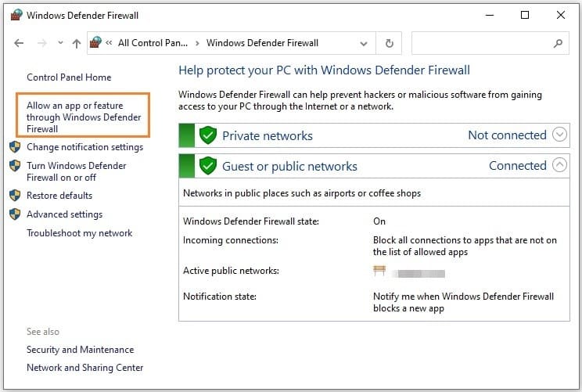Open Network and Sharing Center

(85, 368)
